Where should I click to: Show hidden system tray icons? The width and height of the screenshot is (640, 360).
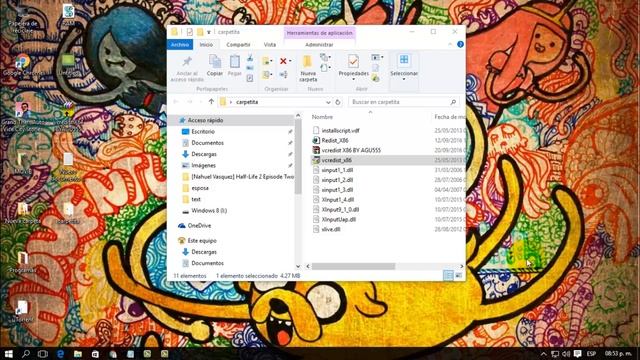tap(543, 353)
